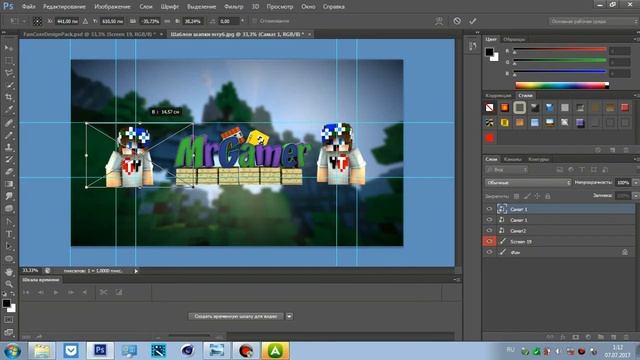Open dropdown beside create video timeline button

tap(289, 316)
